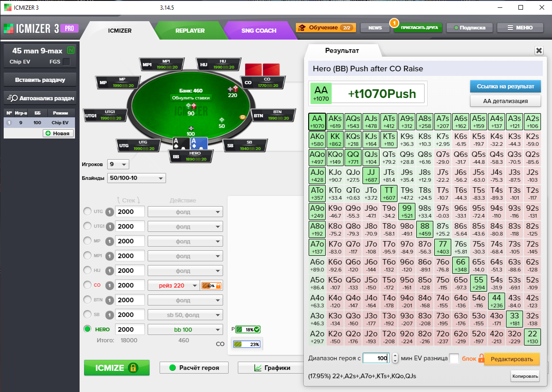The width and height of the screenshot is (552, 392).
Task: Toggle the FGS checkbox
Action: (67, 62)
